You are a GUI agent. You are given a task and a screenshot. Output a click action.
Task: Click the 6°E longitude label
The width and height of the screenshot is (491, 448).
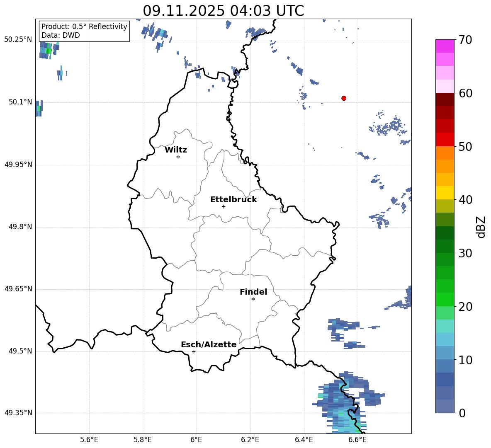click(x=196, y=440)
